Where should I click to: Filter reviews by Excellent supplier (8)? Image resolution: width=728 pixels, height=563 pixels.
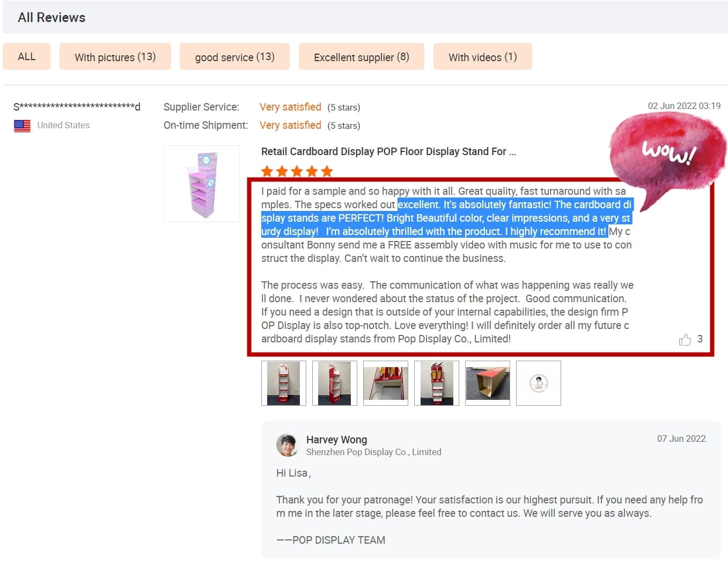coord(362,56)
